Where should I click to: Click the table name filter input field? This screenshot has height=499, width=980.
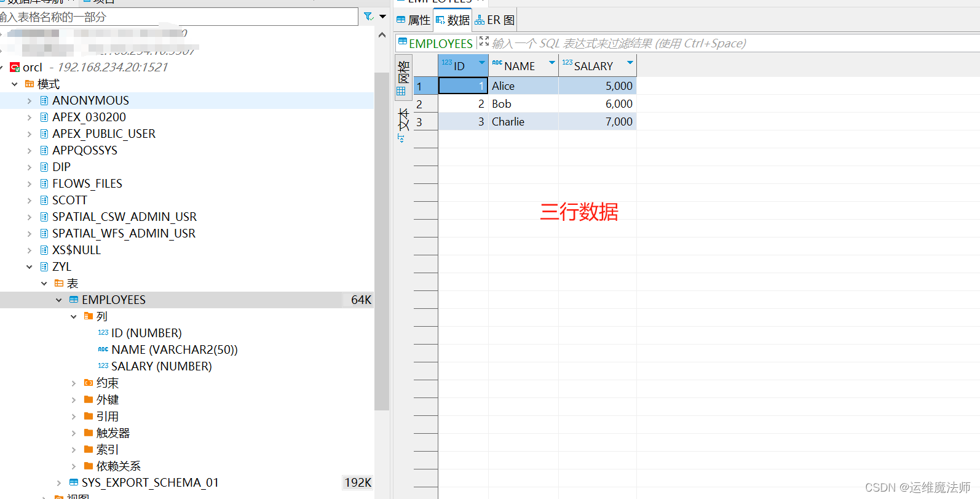coord(178,17)
